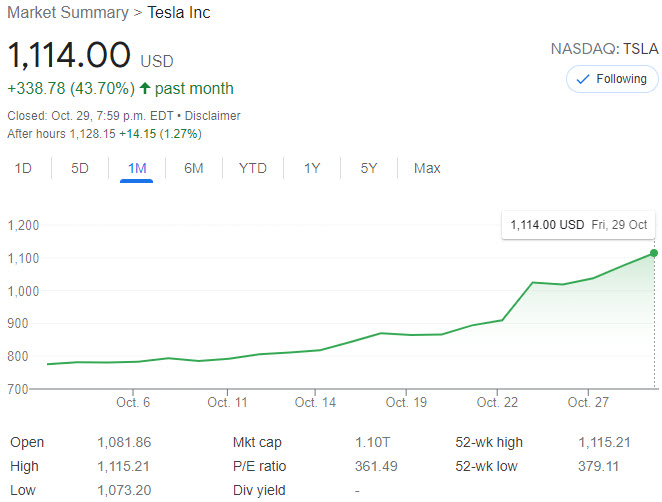Click the Oct. 27 axis label
Screen dimensions: 662x502
[588, 402]
